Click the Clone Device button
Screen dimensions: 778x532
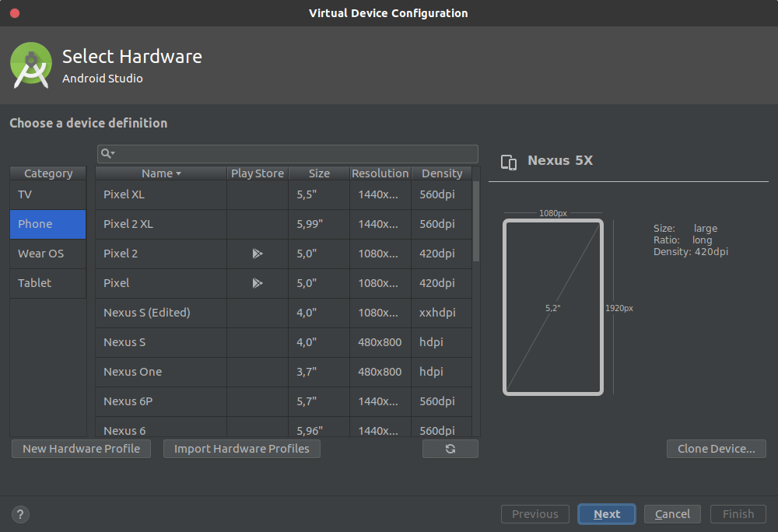716,449
